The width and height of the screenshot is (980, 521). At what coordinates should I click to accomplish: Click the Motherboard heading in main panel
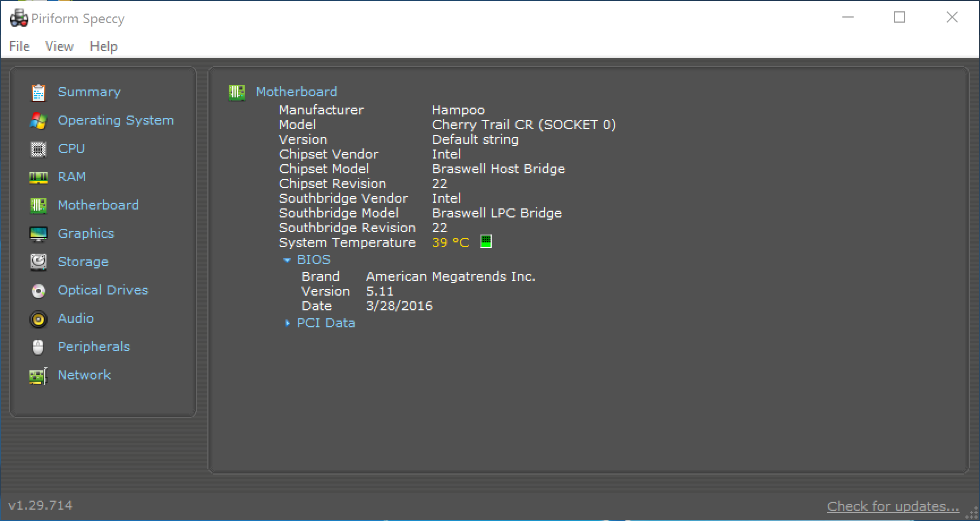(x=296, y=92)
